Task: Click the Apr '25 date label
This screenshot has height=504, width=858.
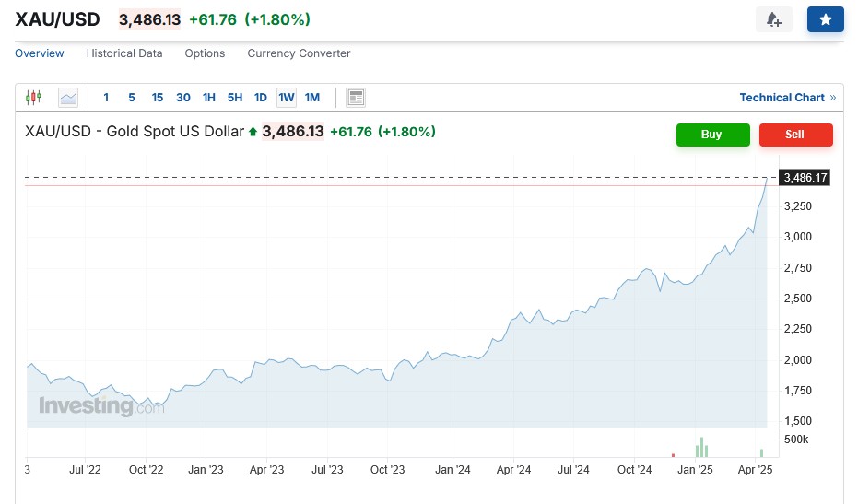Action: click(x=755, y=470)
